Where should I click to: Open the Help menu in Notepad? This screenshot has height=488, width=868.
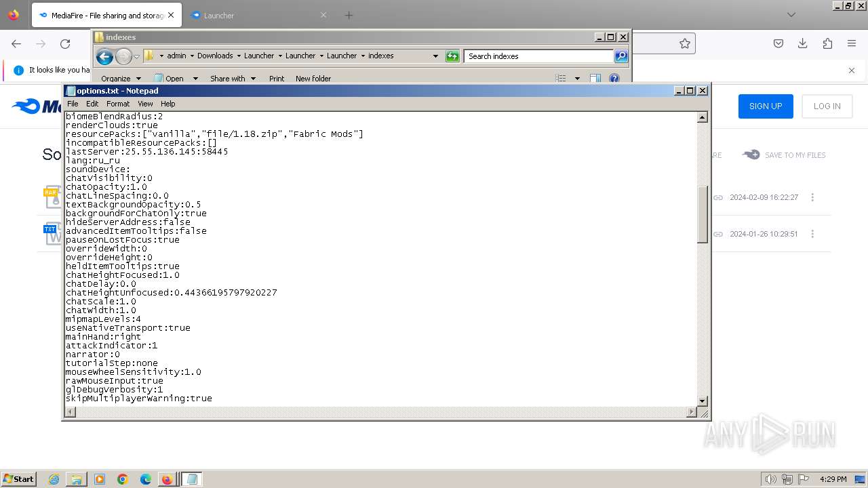(x=167, y=104)
